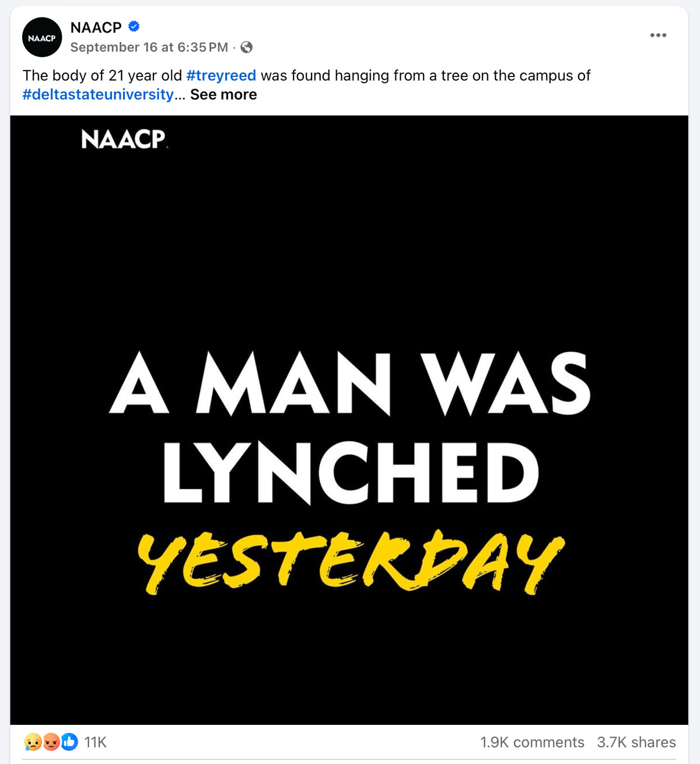Screen dimensions: 700x764
Task: View the 11K reactions count list
Action: (x=95, y=742)
